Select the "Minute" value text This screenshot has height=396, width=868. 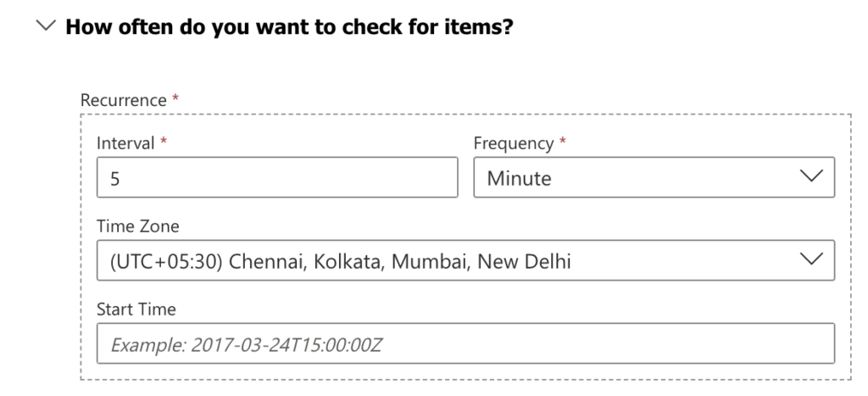(x=520, y=178)
